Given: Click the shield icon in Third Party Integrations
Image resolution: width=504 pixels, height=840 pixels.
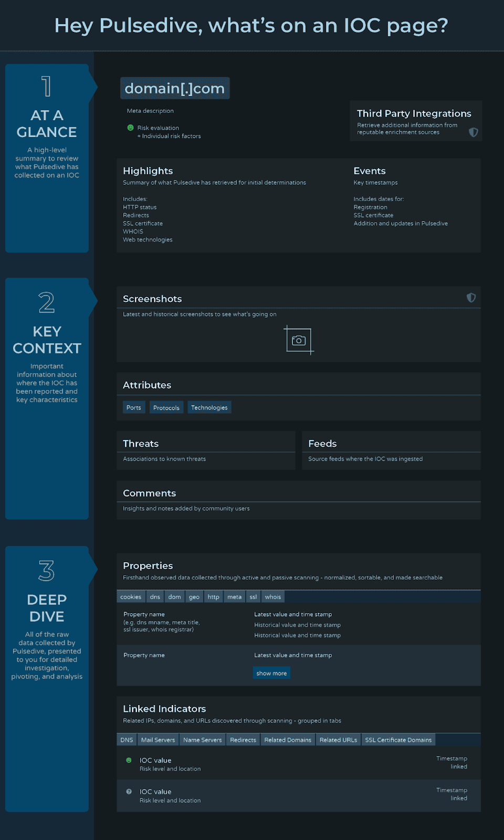Looking at the screenshot, I should click(x=473, y=132).
